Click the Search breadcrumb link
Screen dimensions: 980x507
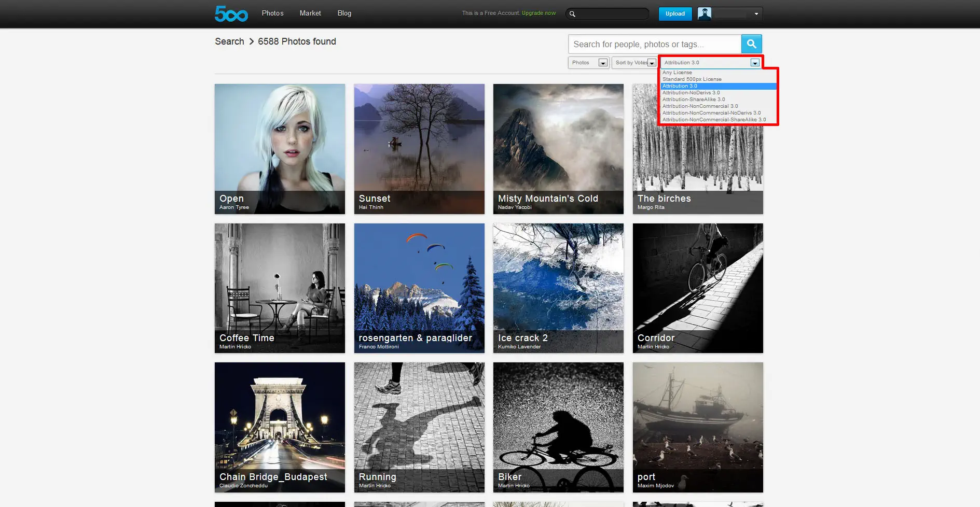[229, 41]
